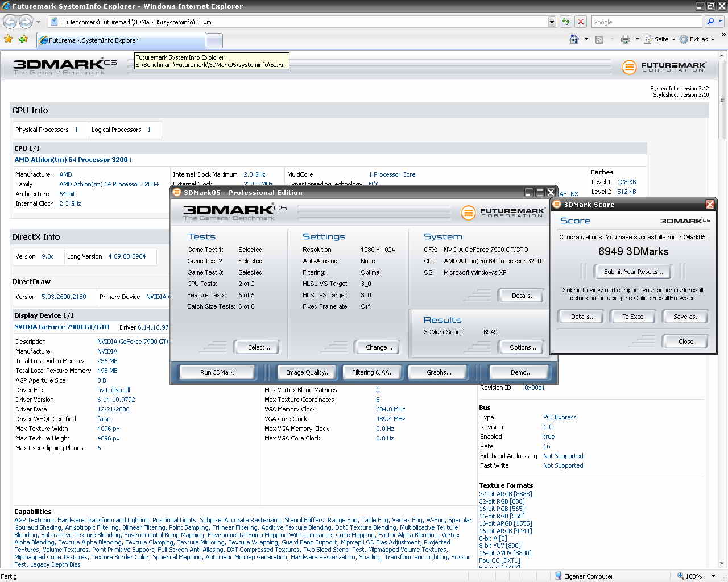Open the printer options dropdown arrow

pyautogui.click(x=638, y=39)
